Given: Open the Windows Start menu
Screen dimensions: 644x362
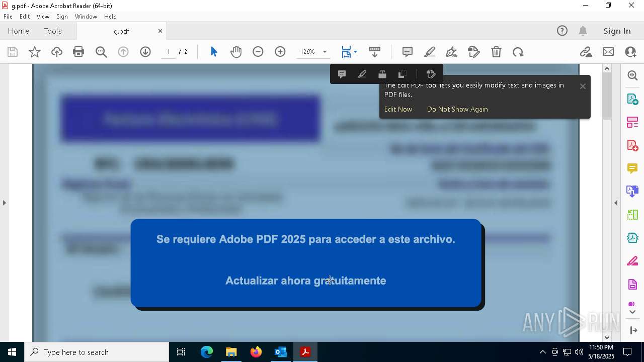Looking at the screenshot, I should pos(12,352).
